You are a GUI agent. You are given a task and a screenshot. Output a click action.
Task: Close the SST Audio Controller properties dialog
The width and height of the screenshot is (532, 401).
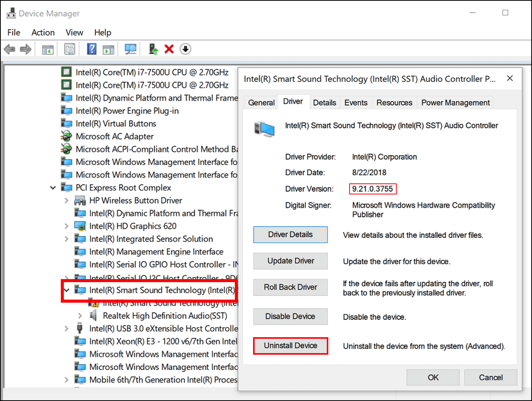[510, 78]
